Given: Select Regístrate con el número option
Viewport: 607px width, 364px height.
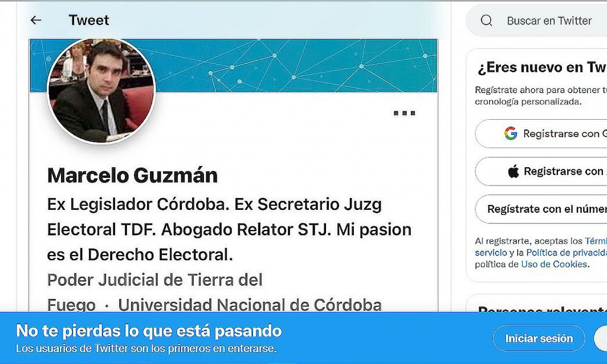Looking at the screenshot, I should pyautogui.click(x=541, y=209).
